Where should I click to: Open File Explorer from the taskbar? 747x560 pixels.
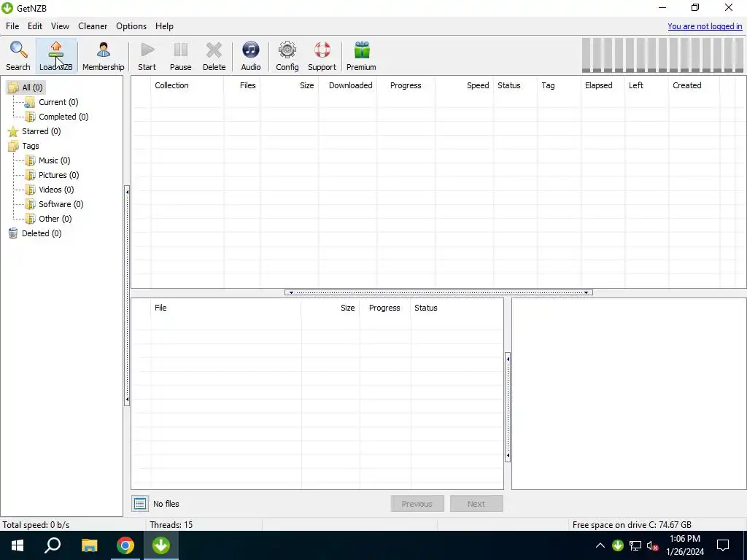click(x=89, y=545)
